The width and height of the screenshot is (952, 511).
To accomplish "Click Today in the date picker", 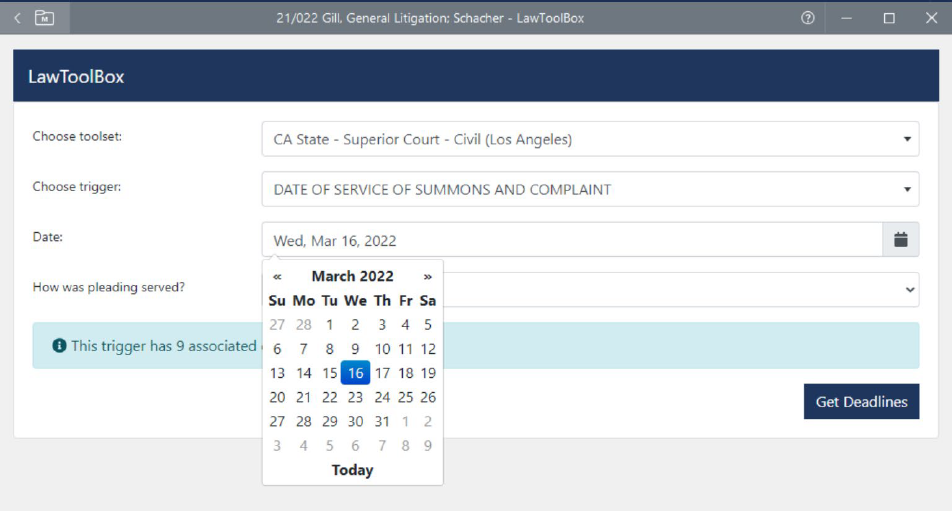I will pyautogui.click(x=352, y=470).
